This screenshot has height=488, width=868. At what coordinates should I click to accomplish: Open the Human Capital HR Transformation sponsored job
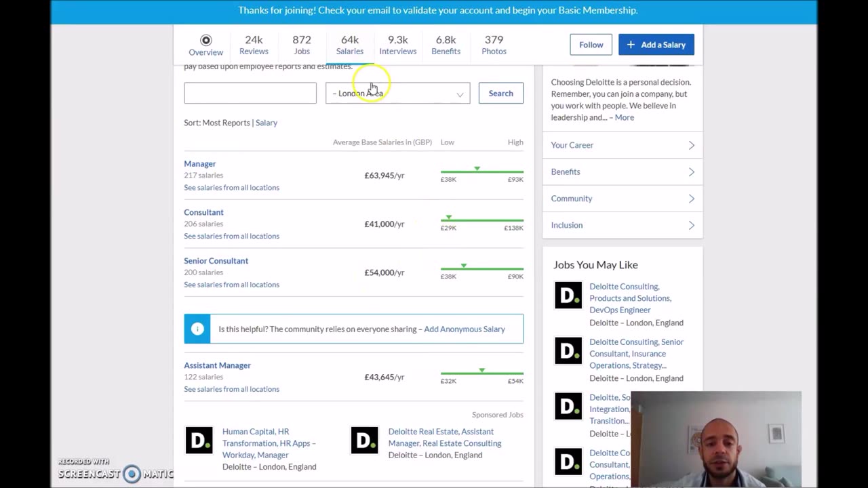pyautogui.click(x=269, y=443)
